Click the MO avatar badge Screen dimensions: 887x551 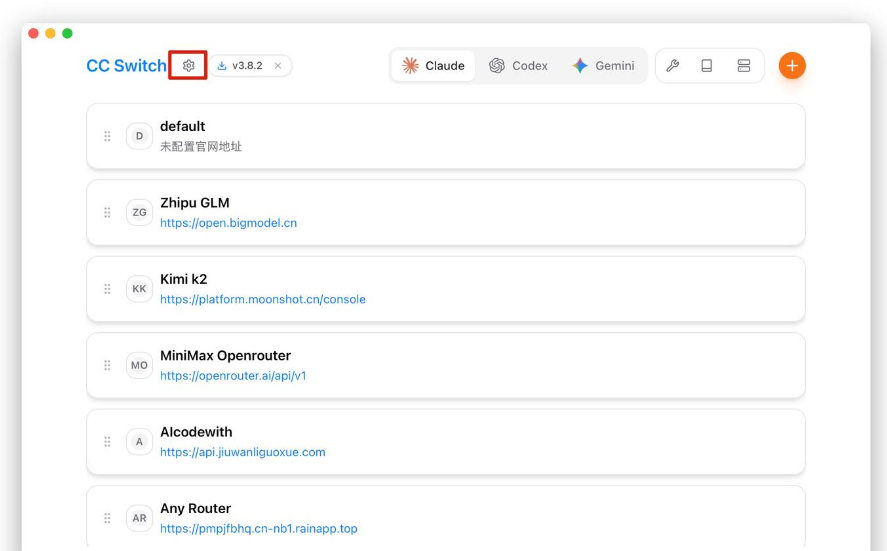(x=139, y=365)
